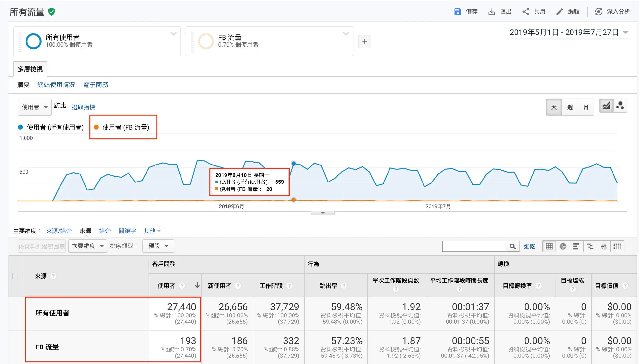Screen dimensions: 639x364
Task: Click the 共用 share icon
Action: pyautogui.click(x=526, y=12)
